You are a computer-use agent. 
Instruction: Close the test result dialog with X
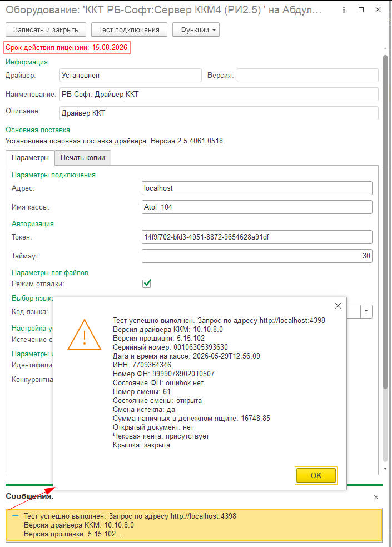338,306
